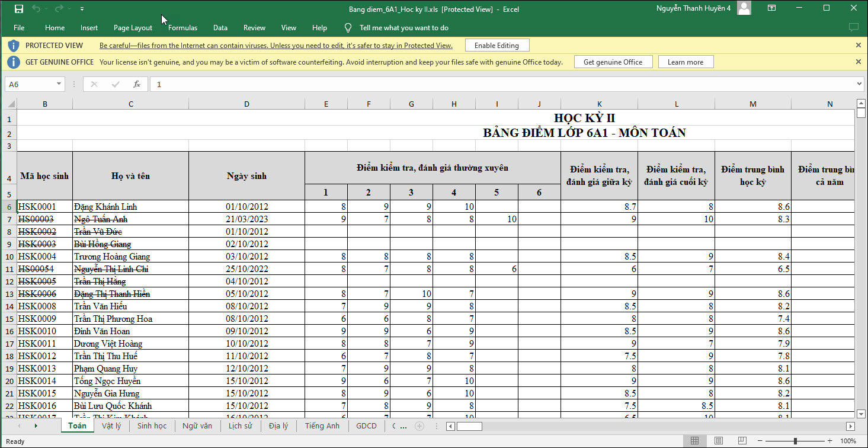
Task: Switch to the Vật lý sheet tab
Action: [111, 425]
